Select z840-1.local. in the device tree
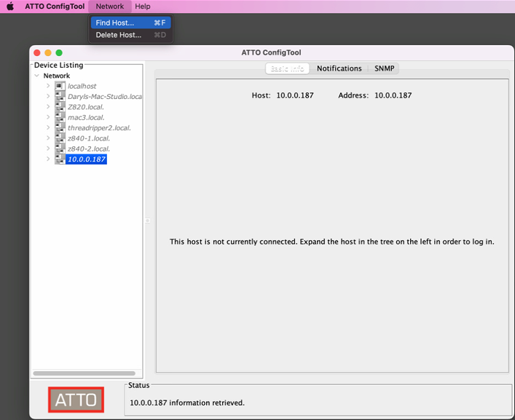 [x=89, y=138]
